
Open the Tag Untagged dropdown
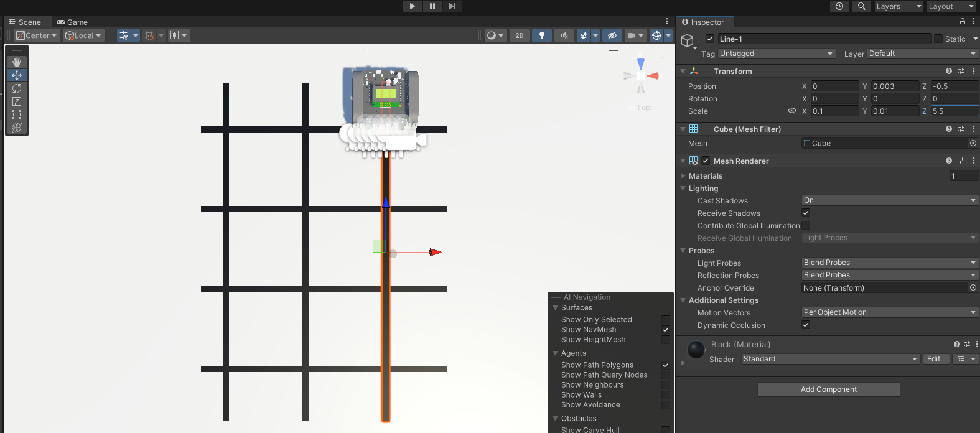coord(777,54)
